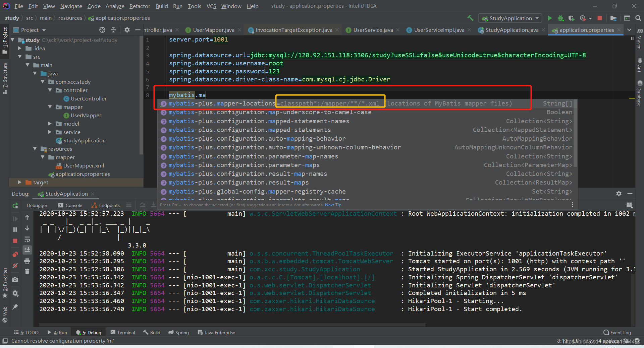Select UserMapper.xml in project tree
This screenshot has width=644, height=348.
pos(84,165)
